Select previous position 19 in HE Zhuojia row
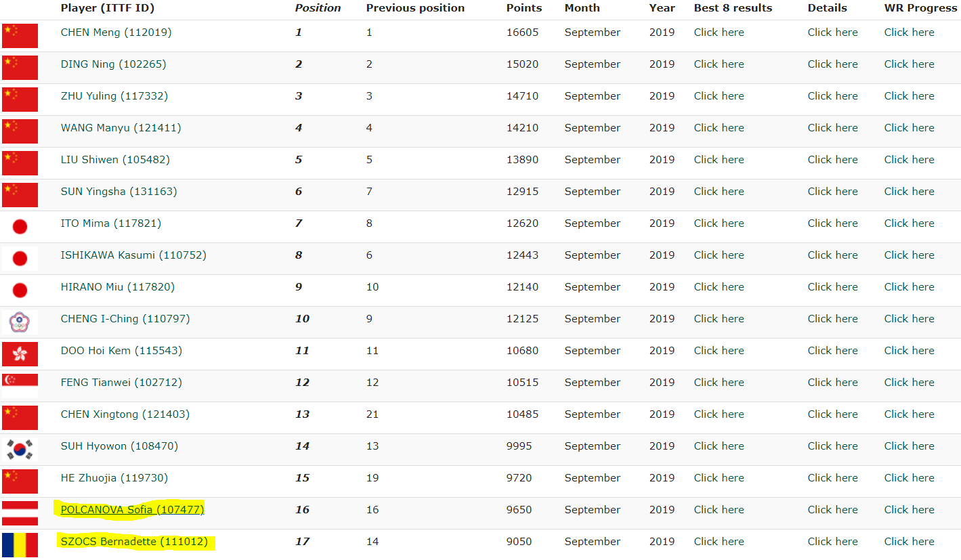Image resolution: width=961 pixels, height=560 pixels. point(372,478)
